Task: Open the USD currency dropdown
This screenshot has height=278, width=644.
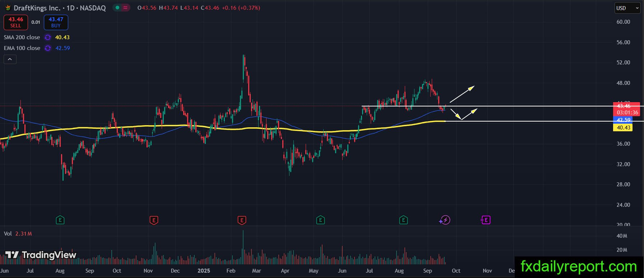Action: (x=627, y=8)
